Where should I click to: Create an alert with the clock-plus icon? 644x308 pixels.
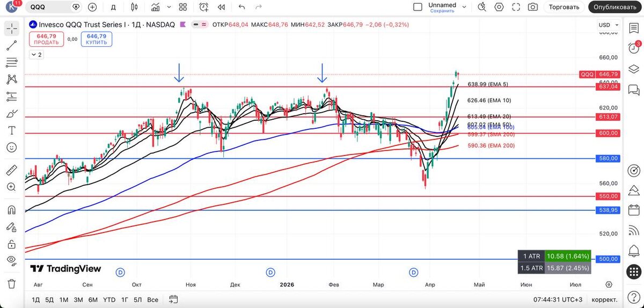(x=204, y=7)
